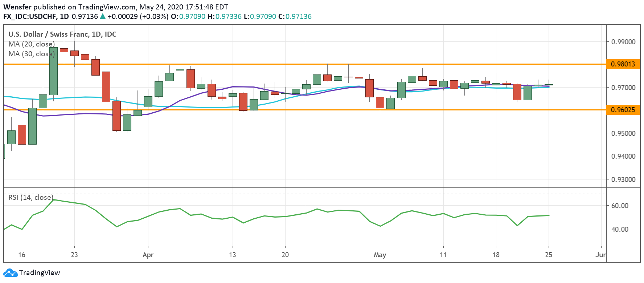Image resolution: width=644 pixels, height=283 pixels.
Task: Click the 25 date label on time axis
Action: point(549,255)
